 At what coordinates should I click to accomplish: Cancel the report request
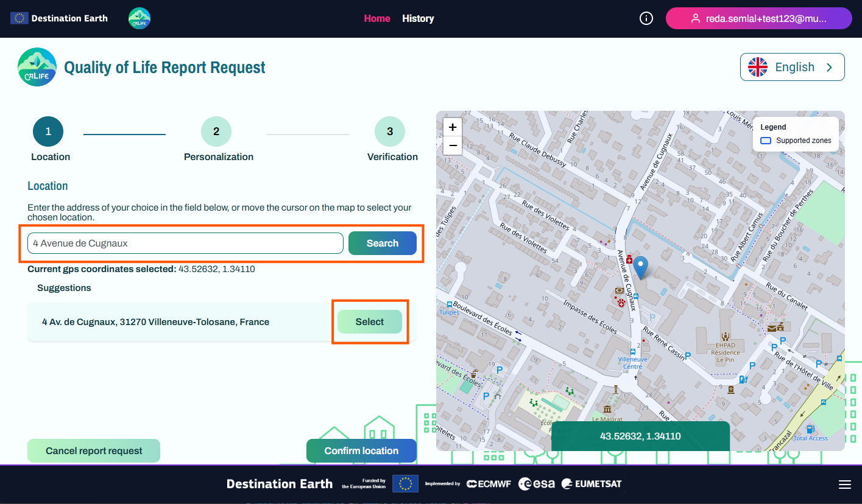pyautogui.click(x=93, y=450)
